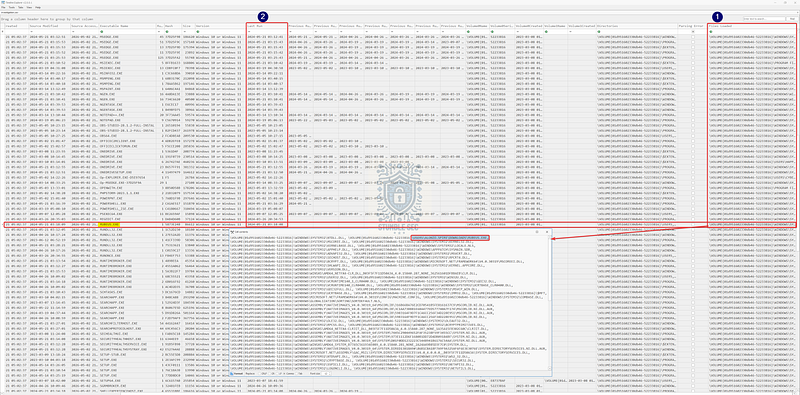Close the Cell contents dialog
Image resolution: width=800 pixels, height=395 pixels.
coord(547,232)
